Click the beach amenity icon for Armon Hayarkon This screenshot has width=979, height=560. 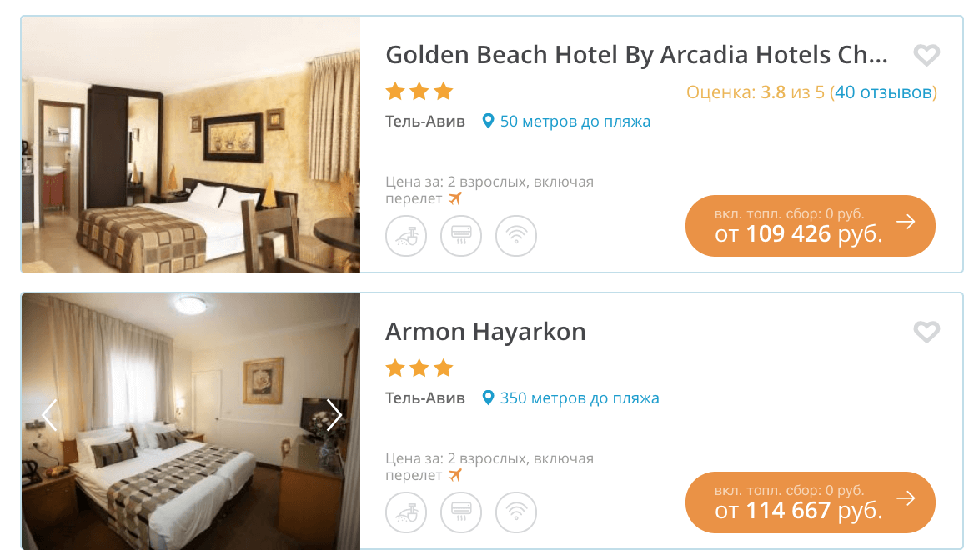click(x=406, y=512)
